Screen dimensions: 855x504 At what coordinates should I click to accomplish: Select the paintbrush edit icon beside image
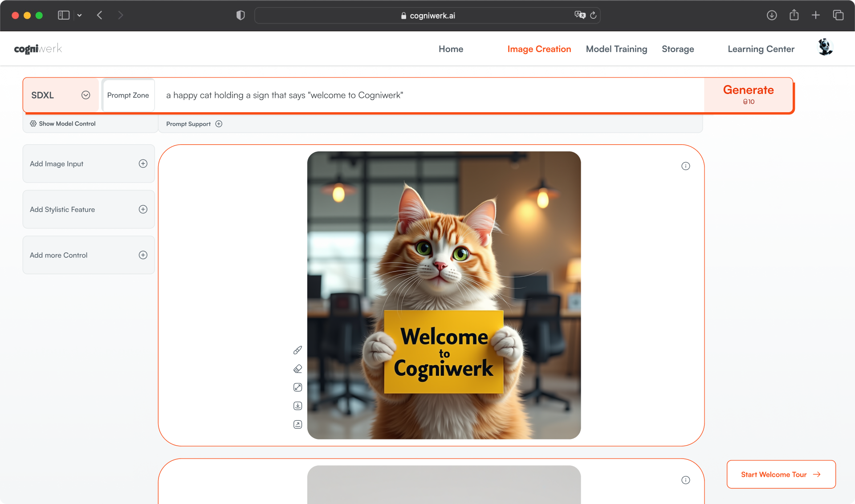[297, 350]
